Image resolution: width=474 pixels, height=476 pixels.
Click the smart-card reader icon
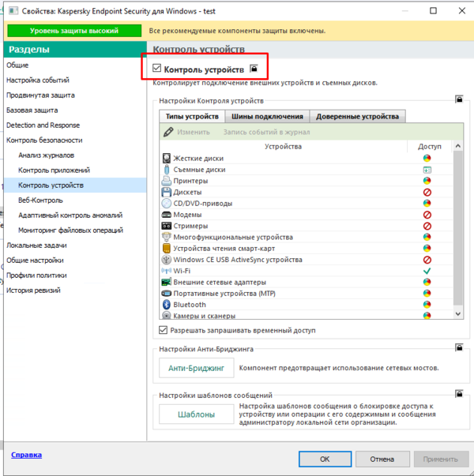click(x=166, y=248)
